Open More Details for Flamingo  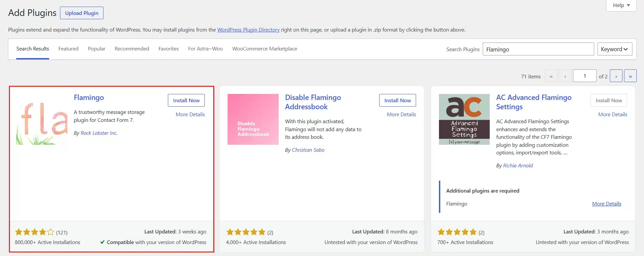(190, 114)
